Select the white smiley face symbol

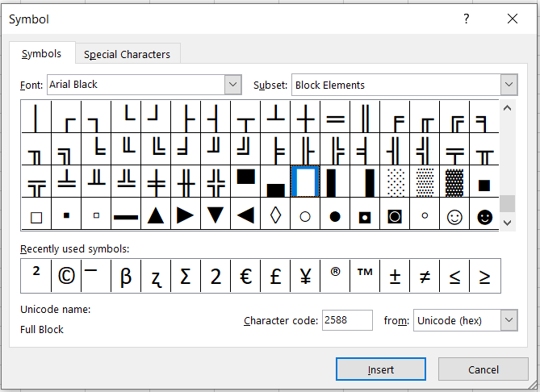click(x=455, y=216)
